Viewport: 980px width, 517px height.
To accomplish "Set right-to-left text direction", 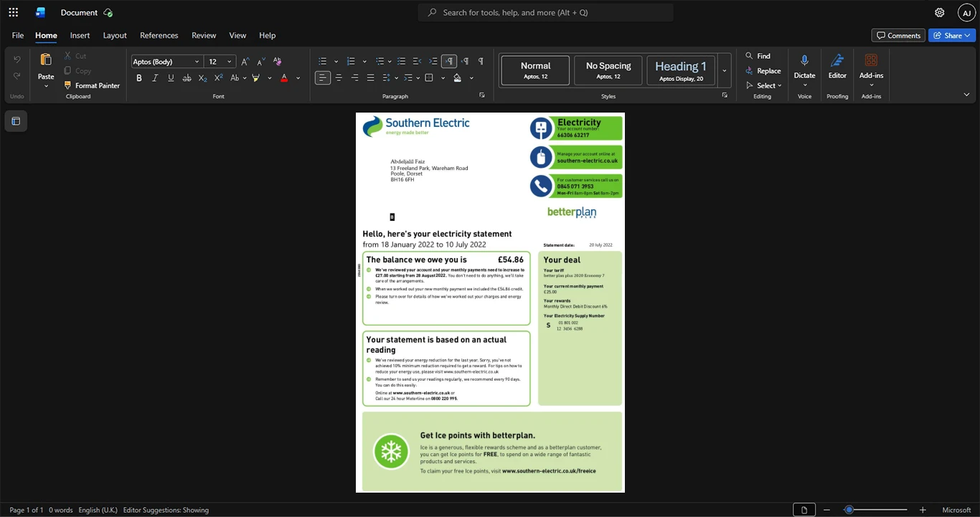I will [x=465, y=62].
